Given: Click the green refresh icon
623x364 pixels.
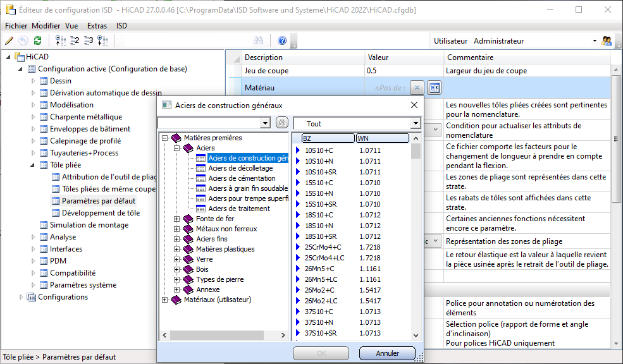Looking at the screenshot, I should (38, 40).
